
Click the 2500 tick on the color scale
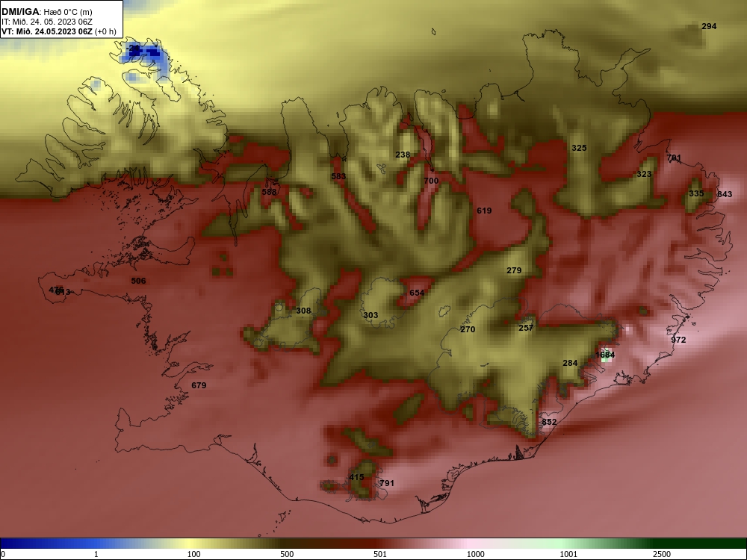click(x=662, y=554)
